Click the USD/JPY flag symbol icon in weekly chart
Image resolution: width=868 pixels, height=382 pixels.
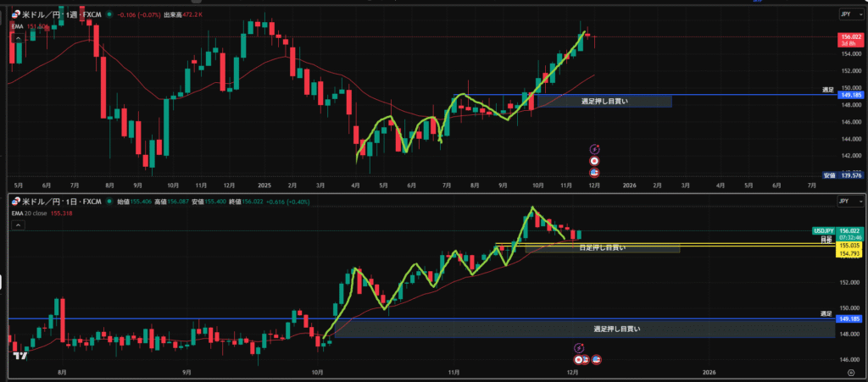15,14
